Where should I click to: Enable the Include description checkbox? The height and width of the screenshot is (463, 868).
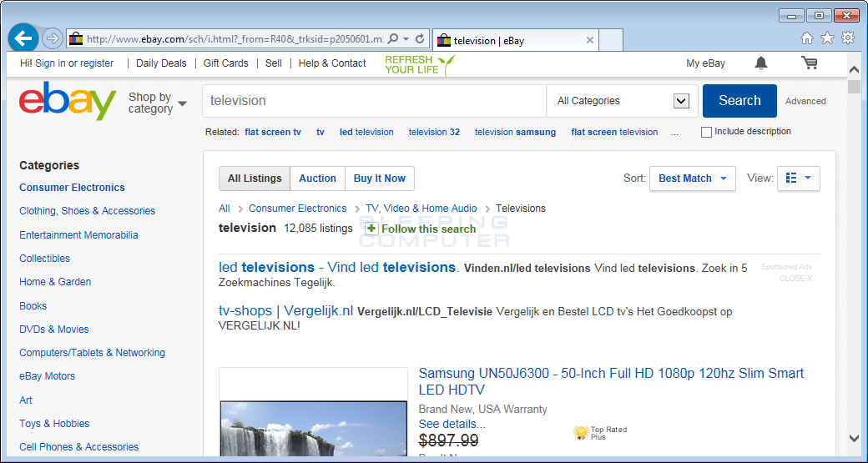pyautogui.click(x=706, y=132)
